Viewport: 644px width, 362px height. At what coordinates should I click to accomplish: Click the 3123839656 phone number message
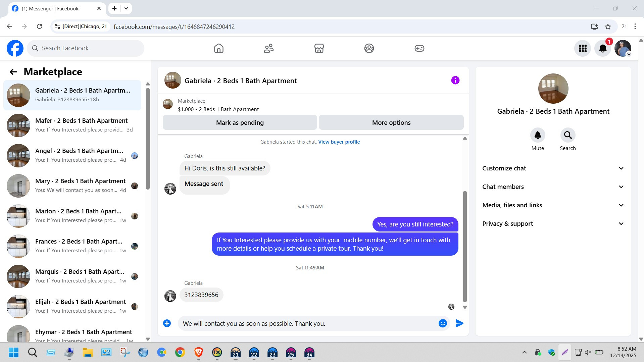coord(201,295)
